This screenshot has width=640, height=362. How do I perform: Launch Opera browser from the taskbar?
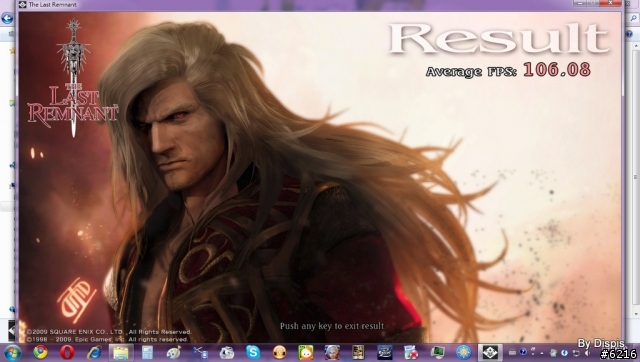[x=67, y=352]
